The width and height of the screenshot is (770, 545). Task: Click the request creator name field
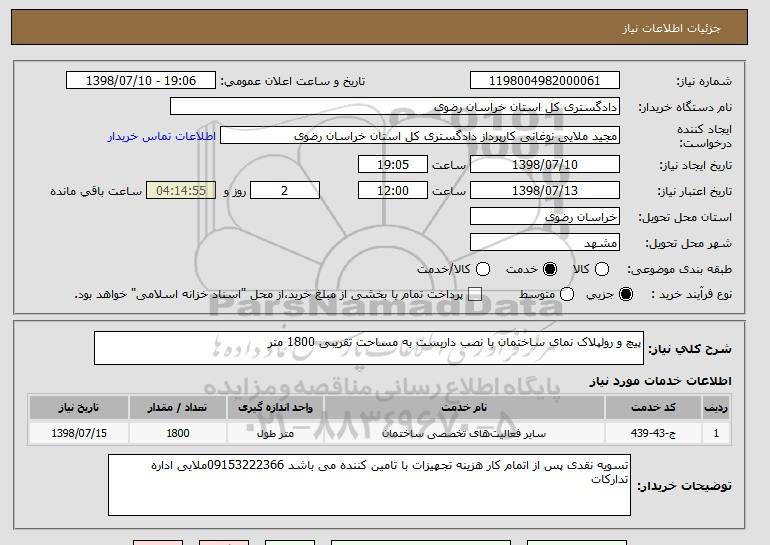coord(420,136)
